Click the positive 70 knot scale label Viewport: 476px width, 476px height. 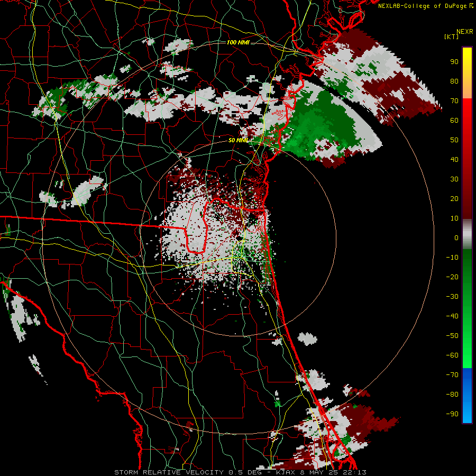coord(454,101)
